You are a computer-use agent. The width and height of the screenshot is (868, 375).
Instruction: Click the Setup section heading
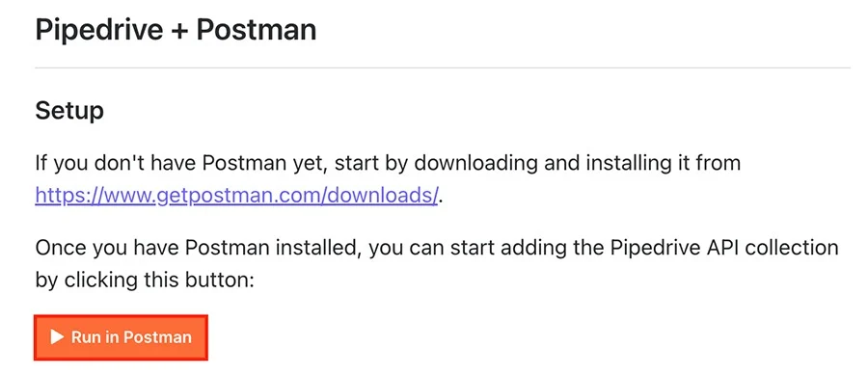click(69, 112)
